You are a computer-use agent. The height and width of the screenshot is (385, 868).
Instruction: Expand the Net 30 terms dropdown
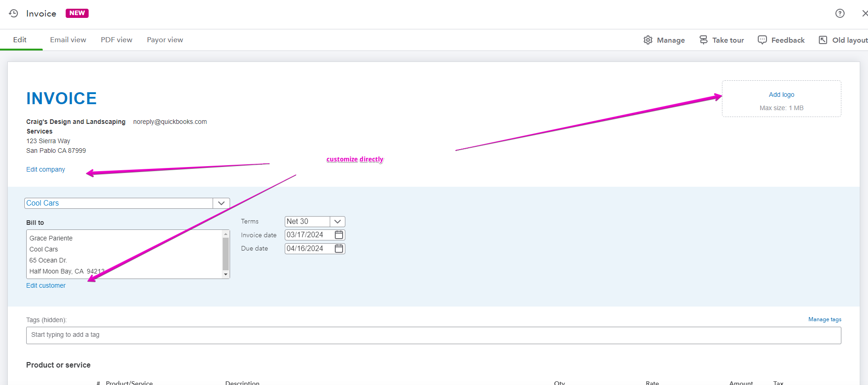coord(338,222)
